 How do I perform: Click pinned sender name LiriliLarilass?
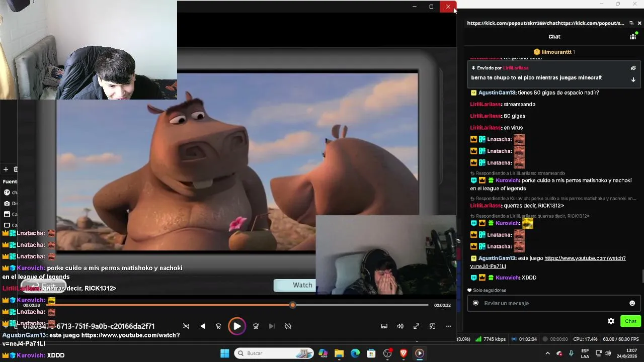coord(516,68)
